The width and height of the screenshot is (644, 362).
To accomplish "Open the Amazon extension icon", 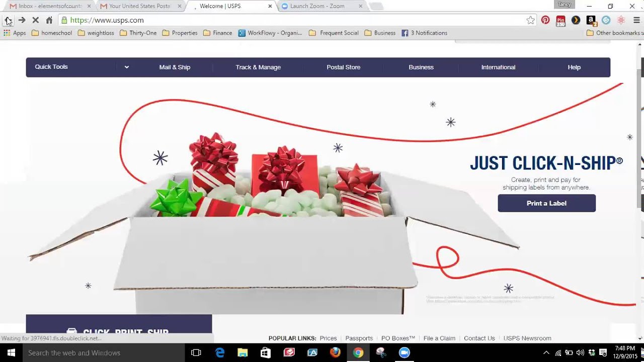I will coord(591,20).
